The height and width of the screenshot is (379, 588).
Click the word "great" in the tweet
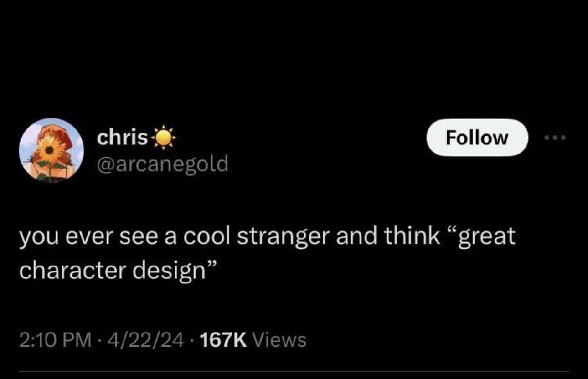(488, 236)
